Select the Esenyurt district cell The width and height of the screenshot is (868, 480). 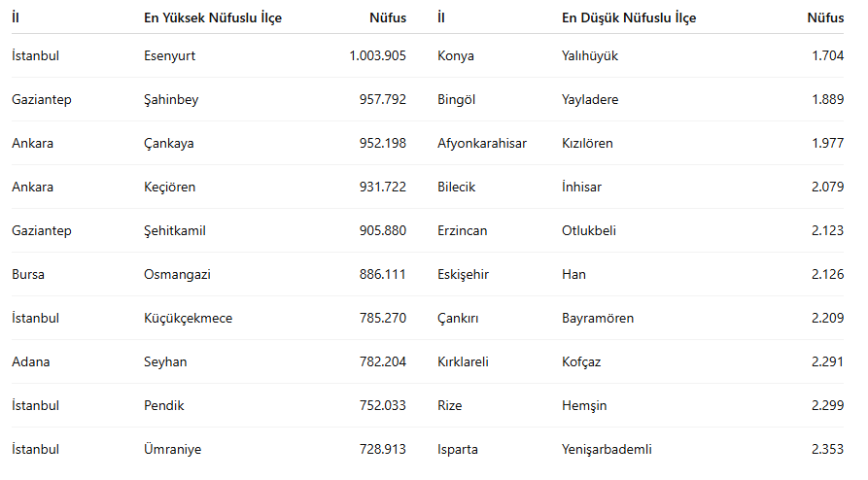point(170,55)
